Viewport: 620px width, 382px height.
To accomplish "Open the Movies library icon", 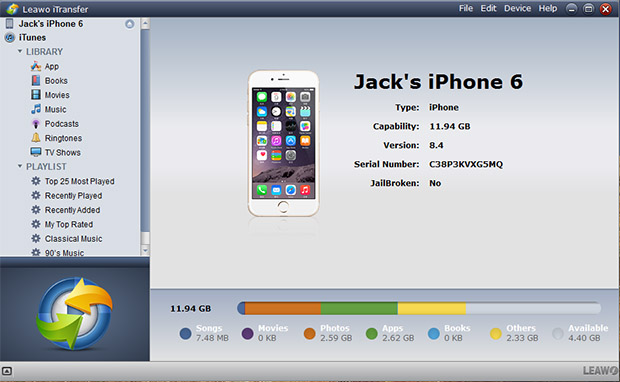I will 36,95.
